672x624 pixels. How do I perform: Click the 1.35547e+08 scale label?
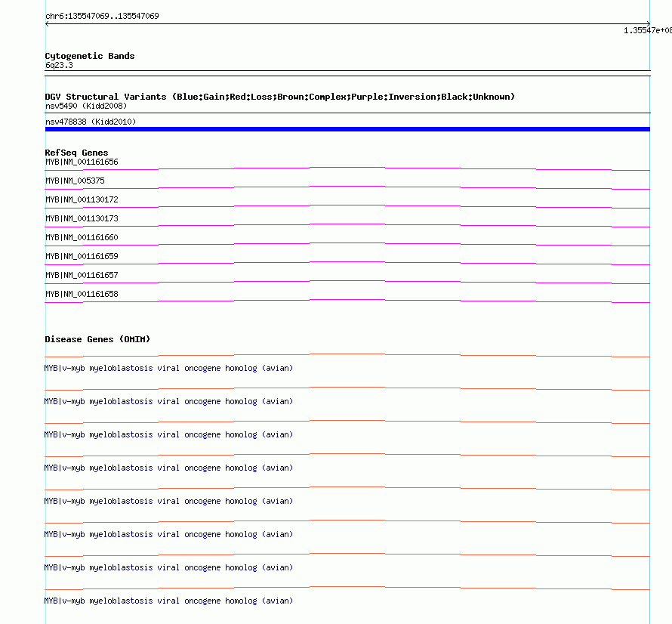648,30
